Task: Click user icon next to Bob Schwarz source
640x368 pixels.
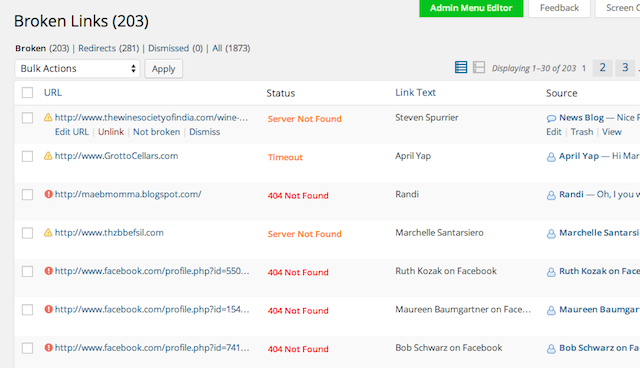Action: 551,348
